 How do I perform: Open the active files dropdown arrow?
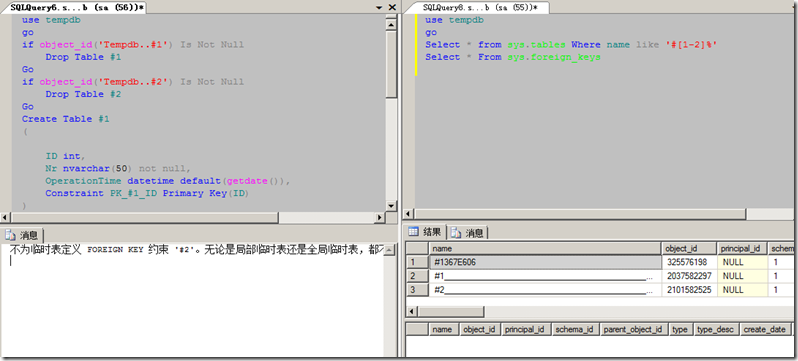pyautogui.click(x=379, y=8)
